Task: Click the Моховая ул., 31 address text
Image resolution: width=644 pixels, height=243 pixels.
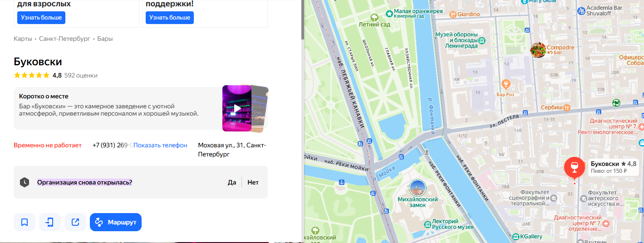Action: click(x=232, y=150)
